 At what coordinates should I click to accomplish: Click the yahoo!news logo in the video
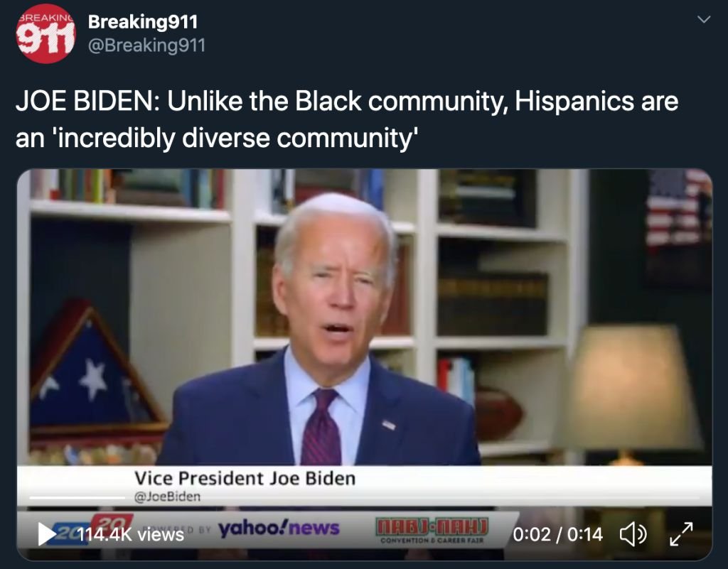tap(279, 528)
